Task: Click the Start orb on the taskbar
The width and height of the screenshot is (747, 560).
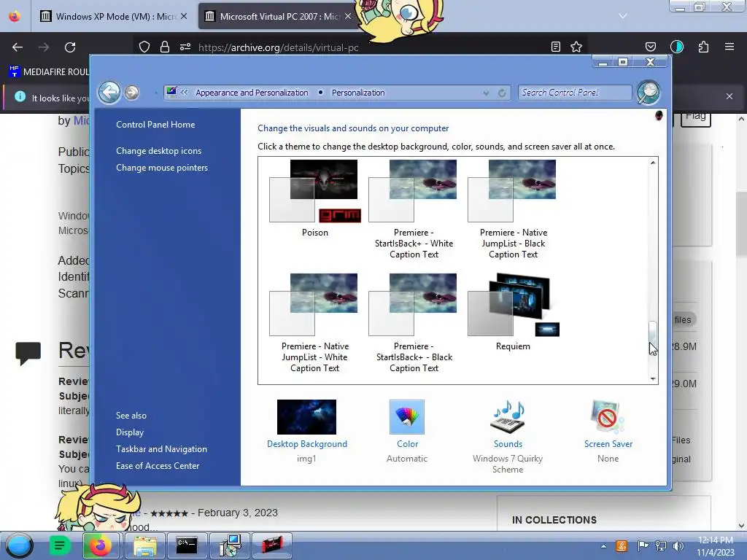Action: pyautogui.click(x=19, y=545)
